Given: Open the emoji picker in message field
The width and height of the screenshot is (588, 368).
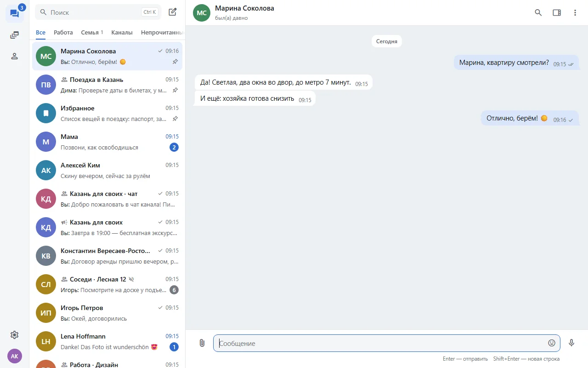Looking at the screenshot, I should [552, 343].
